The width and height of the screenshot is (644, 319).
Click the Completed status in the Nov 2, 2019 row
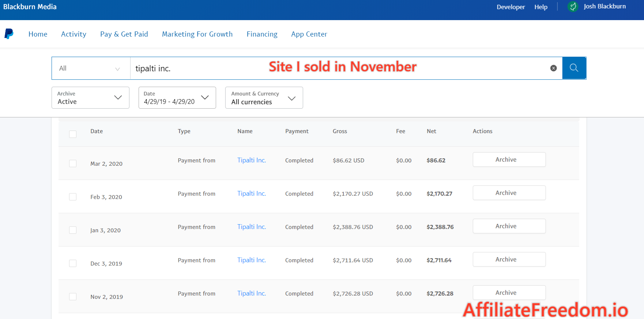[x=299, y=294]
